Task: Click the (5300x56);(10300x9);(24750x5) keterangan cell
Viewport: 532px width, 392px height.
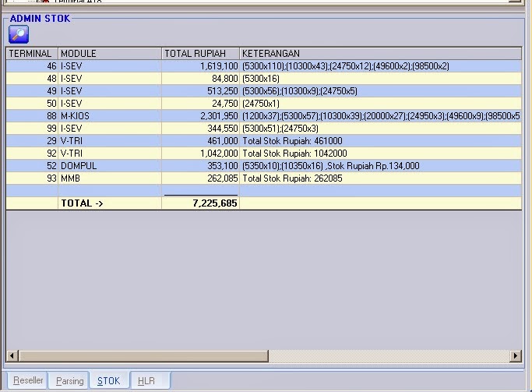Action: coord(381,91)
